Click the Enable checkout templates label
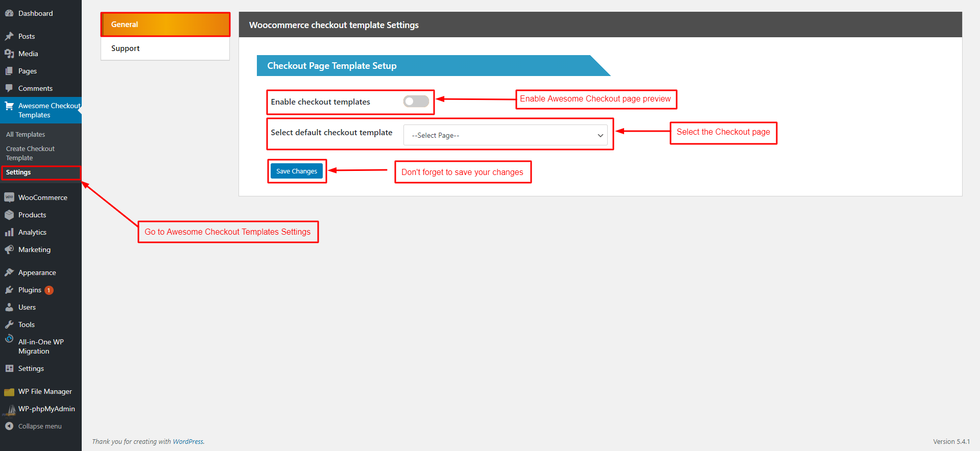The height and width of the screenshot is (451, 980). tap(320, 102)
